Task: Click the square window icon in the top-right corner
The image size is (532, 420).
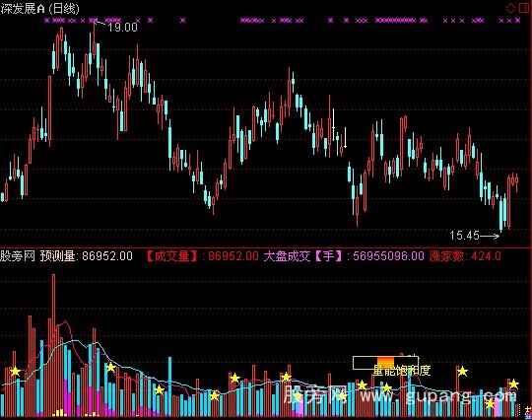Action: click(524, 8)
